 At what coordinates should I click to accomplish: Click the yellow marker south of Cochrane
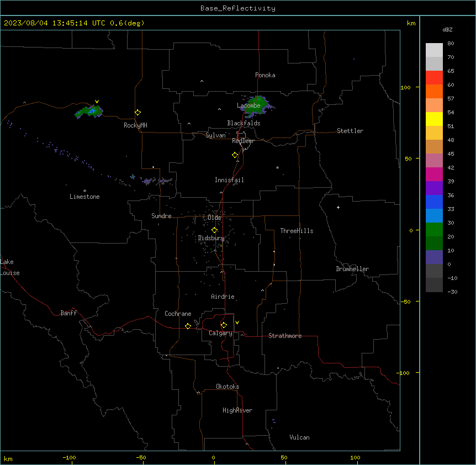188,326
